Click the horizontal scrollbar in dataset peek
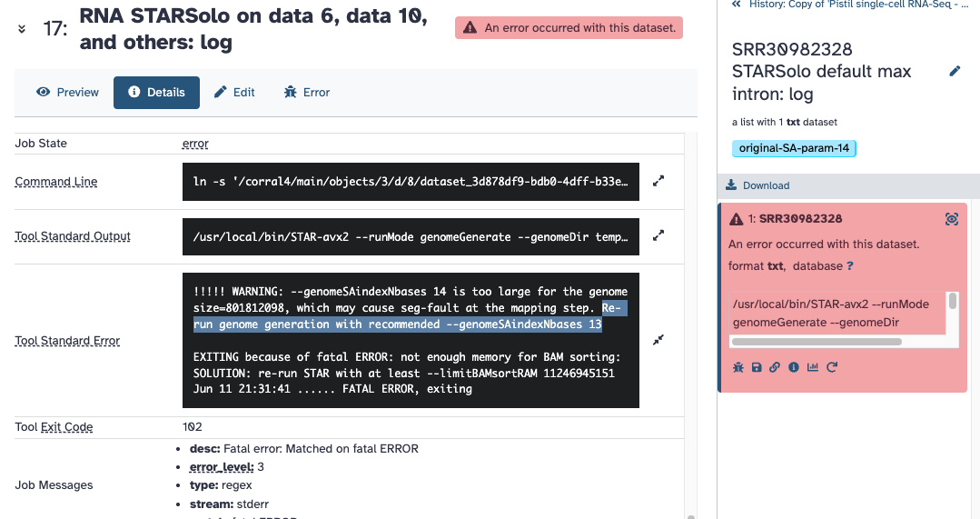The width and height of the screenshot is (980, 519). pyautogui.click(x=817, y=342)
